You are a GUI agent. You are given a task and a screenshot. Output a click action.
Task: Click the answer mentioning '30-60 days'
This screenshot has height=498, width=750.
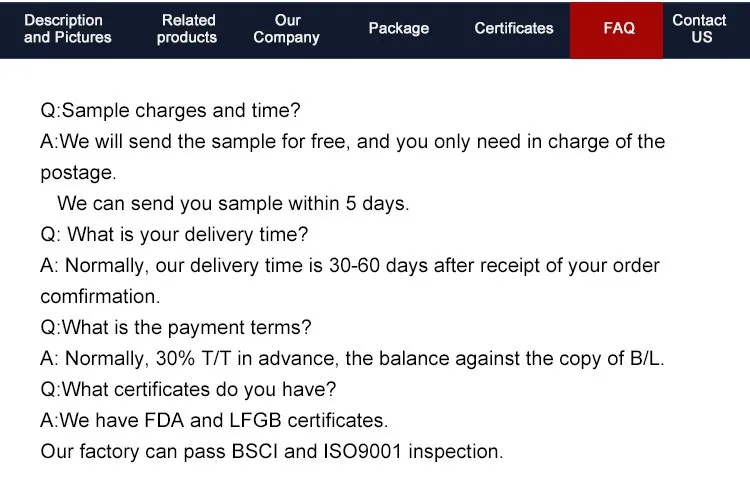point(350,266)
